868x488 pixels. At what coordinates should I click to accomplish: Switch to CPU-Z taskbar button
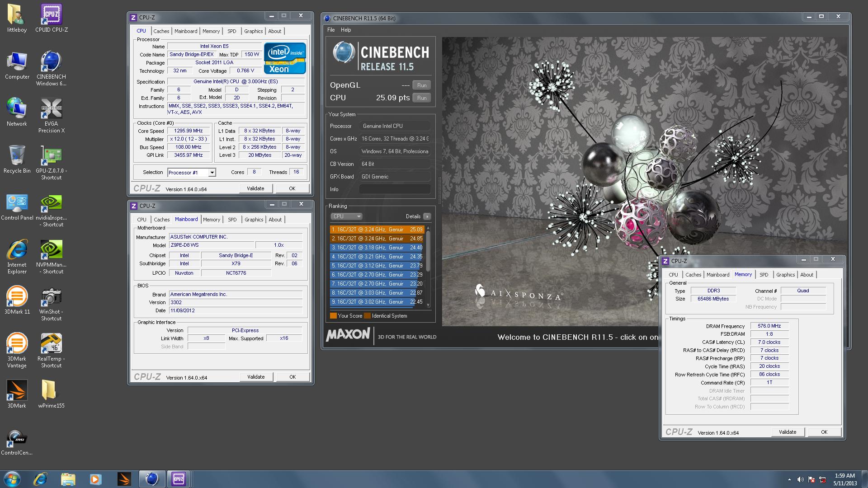179,479
